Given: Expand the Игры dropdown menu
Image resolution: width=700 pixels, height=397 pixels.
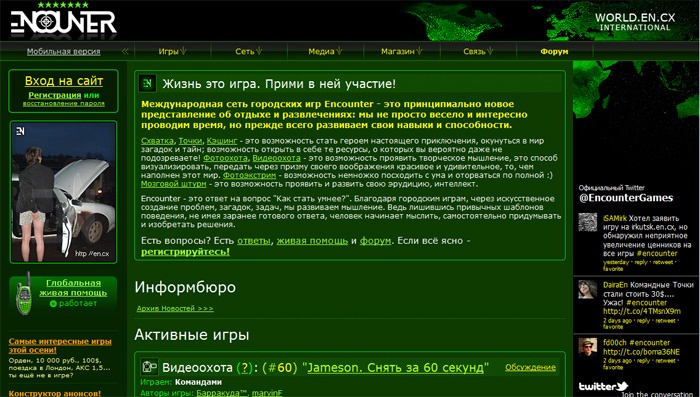Looking at the screenshot, I should coord(173,51).
